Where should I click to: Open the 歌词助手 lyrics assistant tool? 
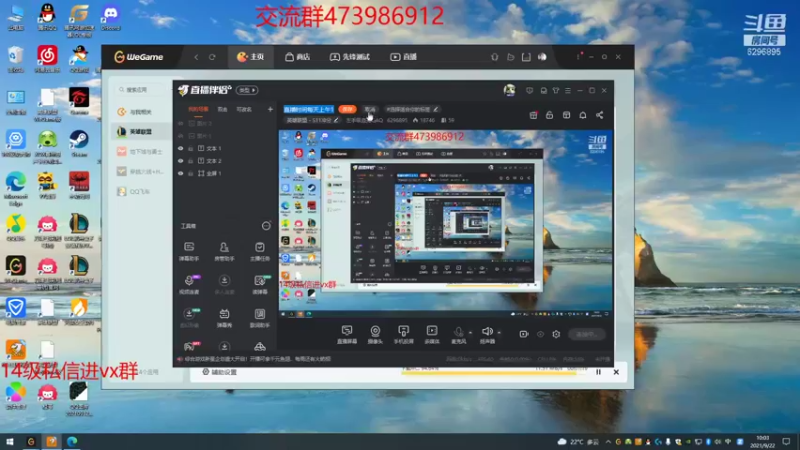260,317
